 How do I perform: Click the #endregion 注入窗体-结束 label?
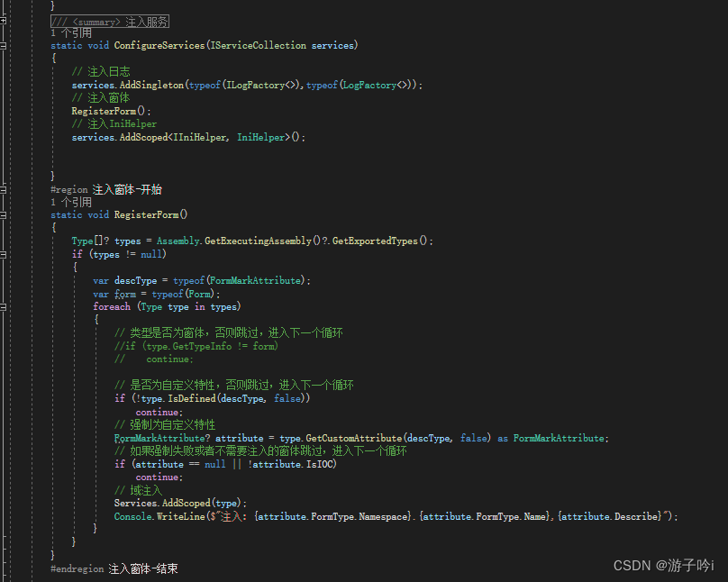click(x=114, y=568)
